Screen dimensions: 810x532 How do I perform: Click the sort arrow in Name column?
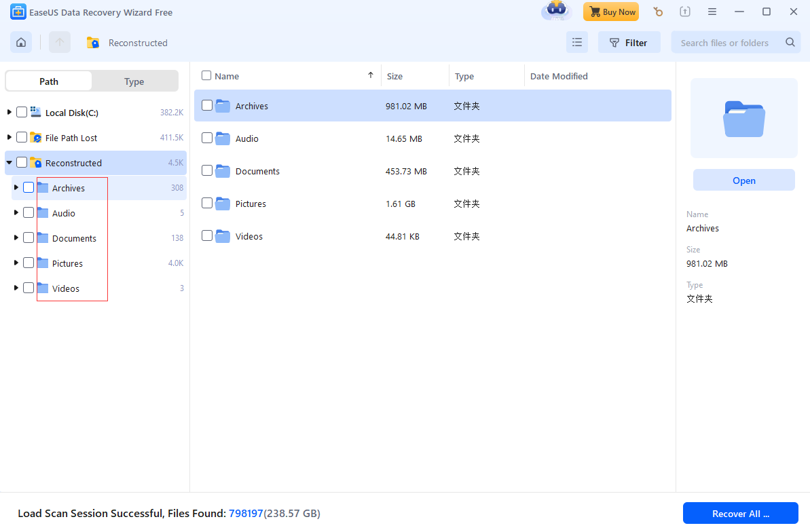[371, 75]
